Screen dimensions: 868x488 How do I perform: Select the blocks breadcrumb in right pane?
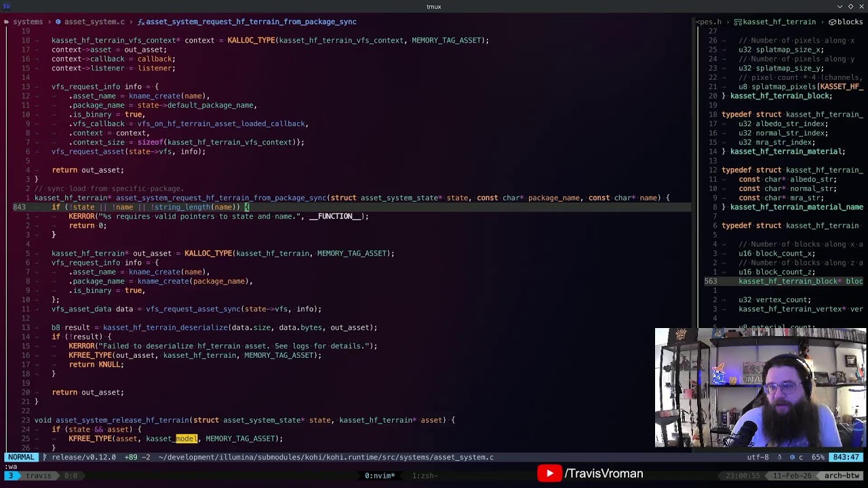(x=850, y=22)
